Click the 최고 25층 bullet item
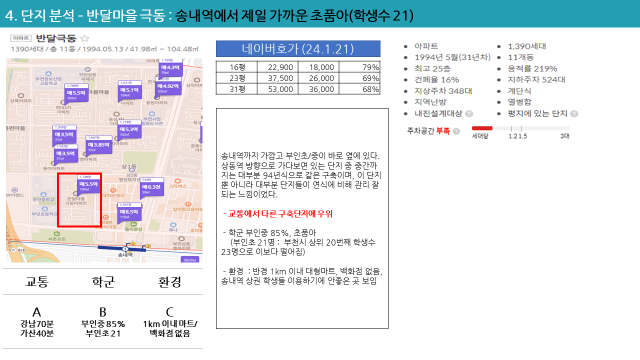The image size is (640, 360). click(x=432, y=69)
